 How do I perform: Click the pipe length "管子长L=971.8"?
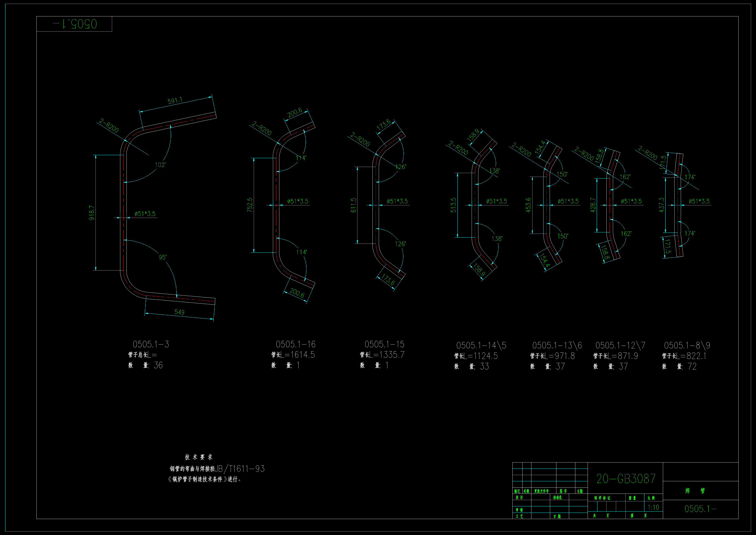pos(553,356)
